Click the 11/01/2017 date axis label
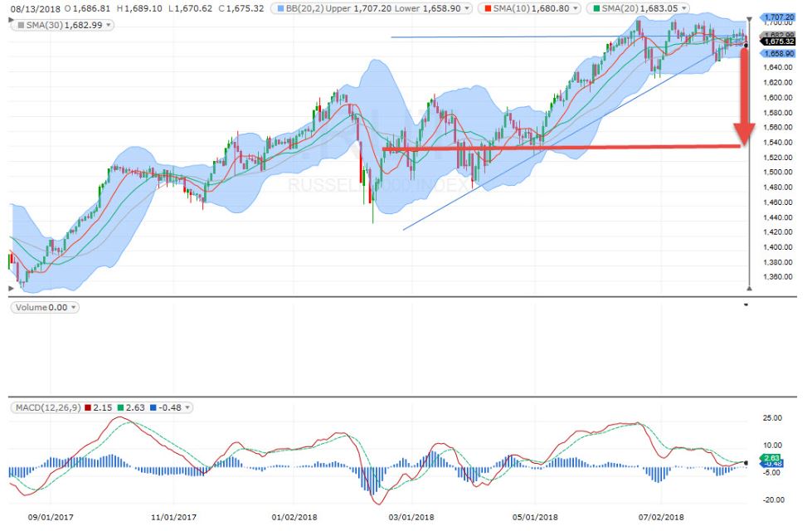812x531 pixels. coord(173,517)
